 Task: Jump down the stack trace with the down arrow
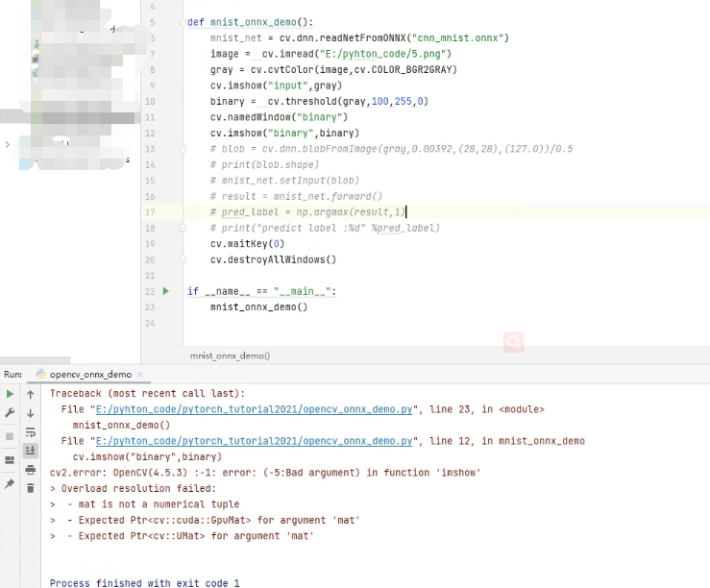tap(31, 413)
